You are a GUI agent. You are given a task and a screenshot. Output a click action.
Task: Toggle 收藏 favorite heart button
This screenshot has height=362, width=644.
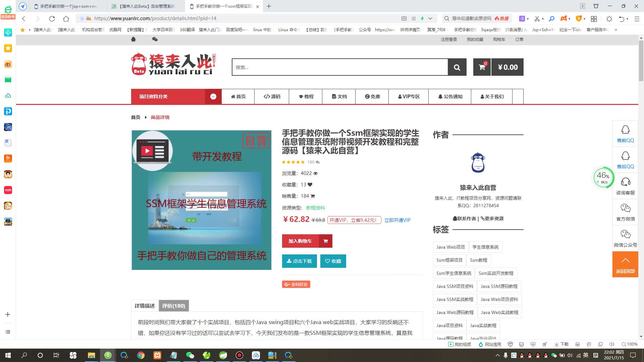click(333, 261)
